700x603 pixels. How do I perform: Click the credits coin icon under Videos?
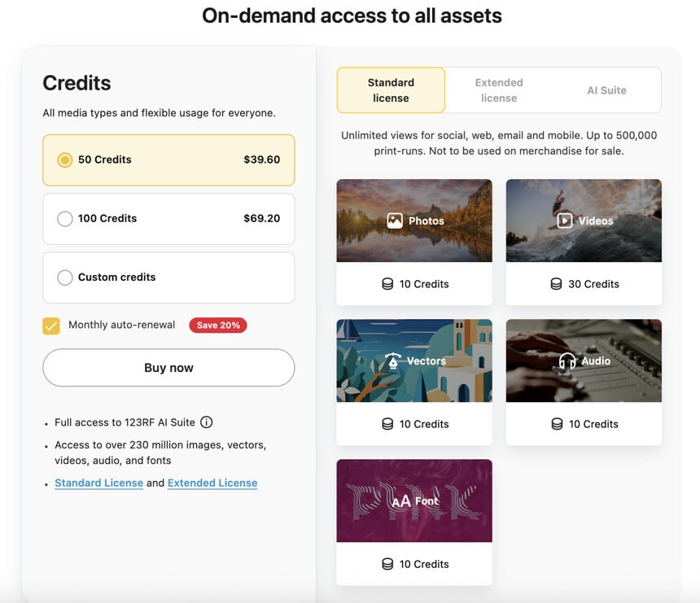point(557,284)
